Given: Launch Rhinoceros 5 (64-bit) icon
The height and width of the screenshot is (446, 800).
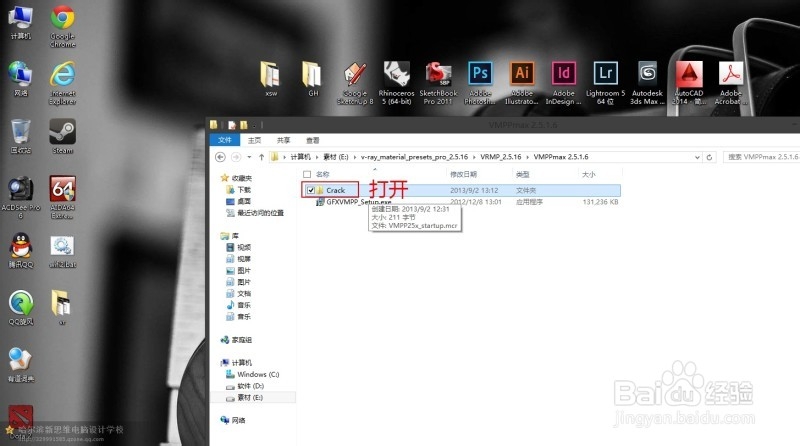Looking at the screenshot, I should tap(396, 83).
